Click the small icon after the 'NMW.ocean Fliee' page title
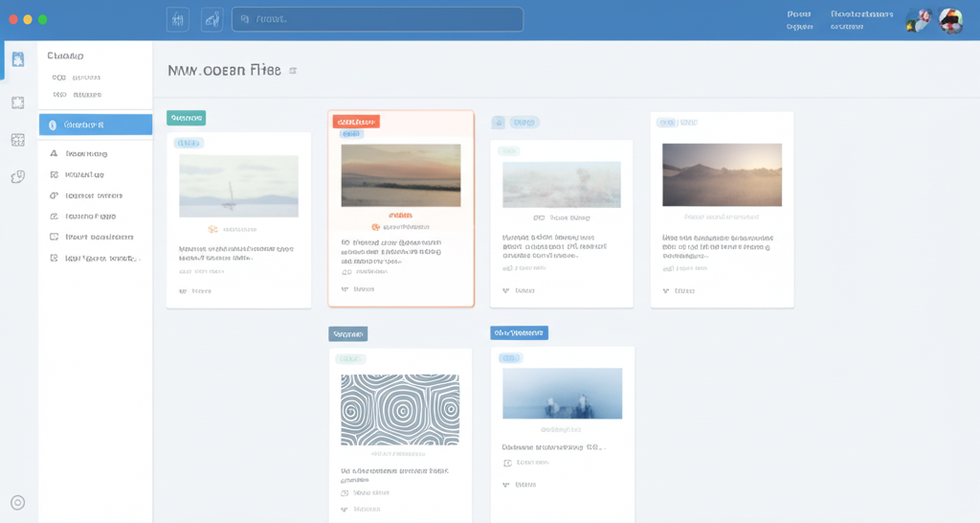Screen dimensions: 980x523 pyautogui.click(x=293, y=71)
